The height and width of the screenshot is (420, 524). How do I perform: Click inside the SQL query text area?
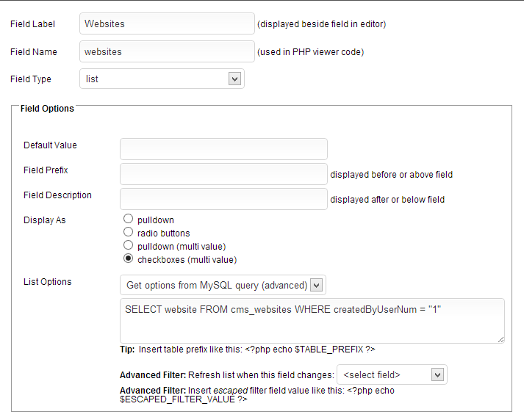312,320
